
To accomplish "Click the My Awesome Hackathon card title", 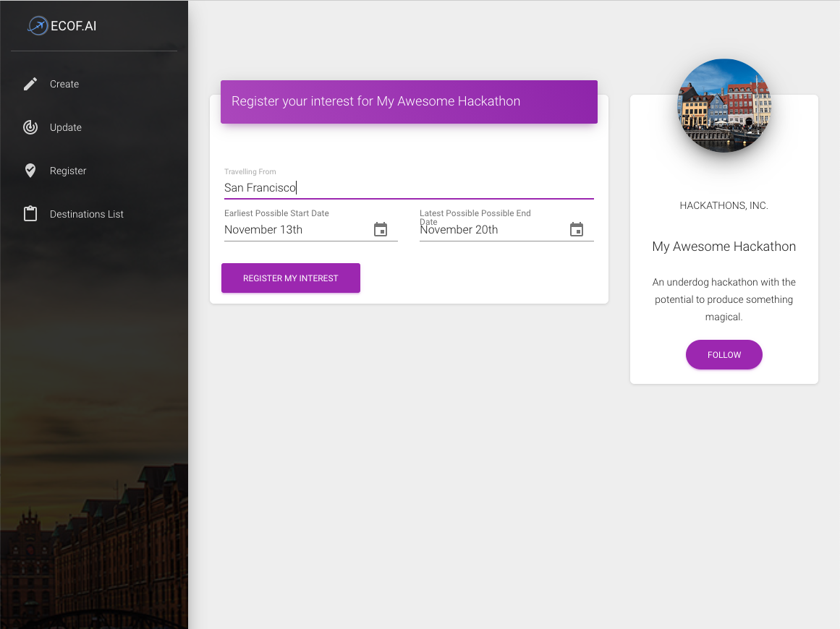I will click(724, 247).
